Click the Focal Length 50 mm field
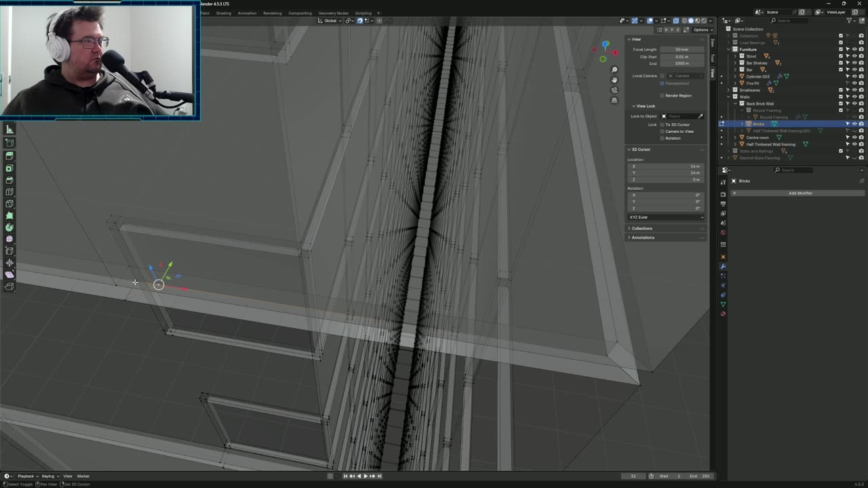 pos(682,49)
